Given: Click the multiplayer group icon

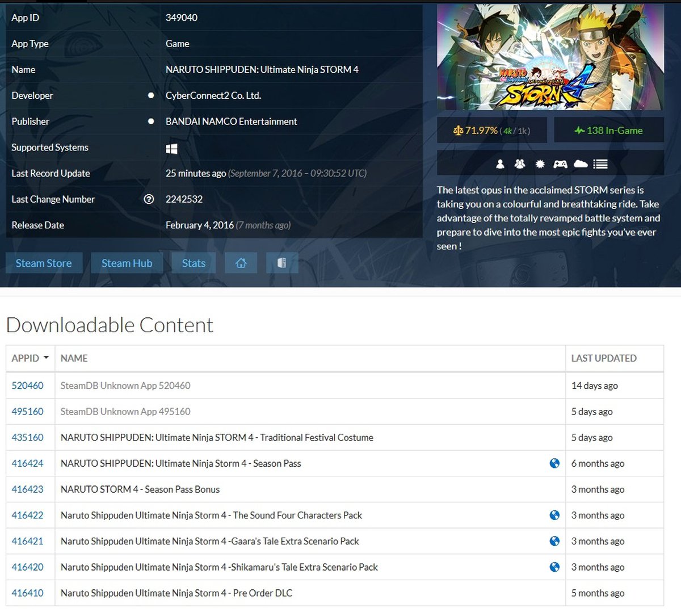Looking at the screenshot, I should [x=520, y=164].
